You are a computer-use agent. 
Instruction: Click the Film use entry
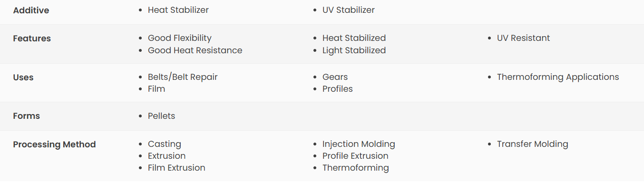point(156,89)
